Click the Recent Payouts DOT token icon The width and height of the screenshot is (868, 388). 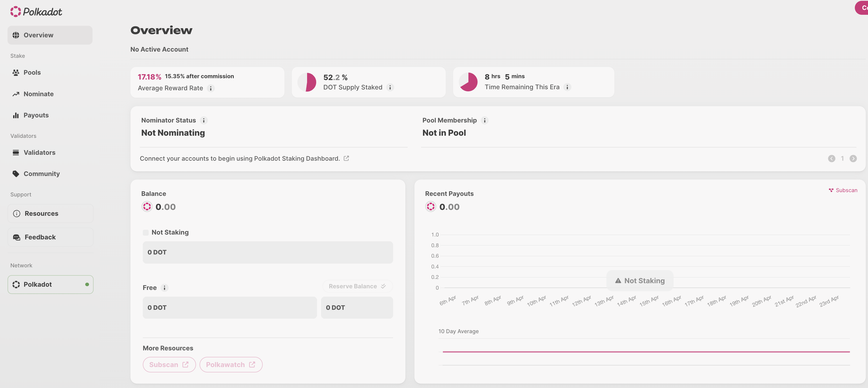click(431, 207)
